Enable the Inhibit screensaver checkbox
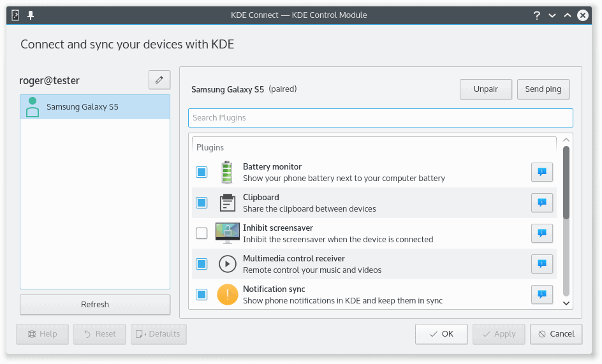 tap(202, 233)
